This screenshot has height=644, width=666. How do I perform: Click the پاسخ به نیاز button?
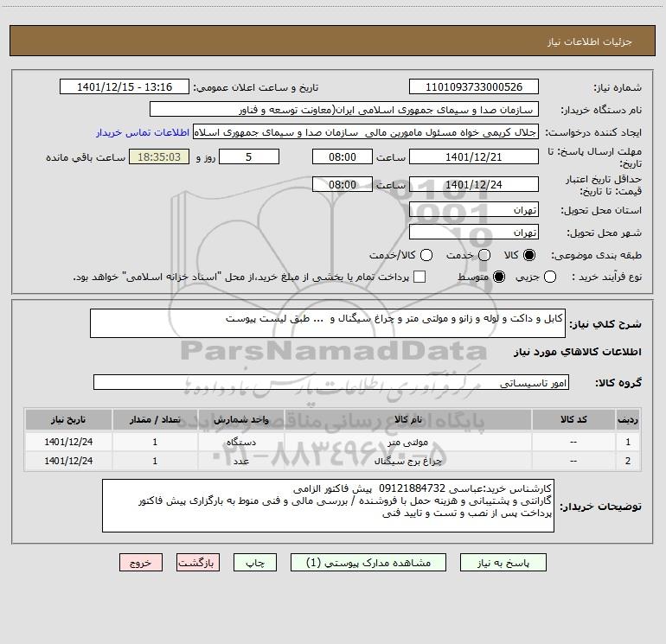pos(503,563)
